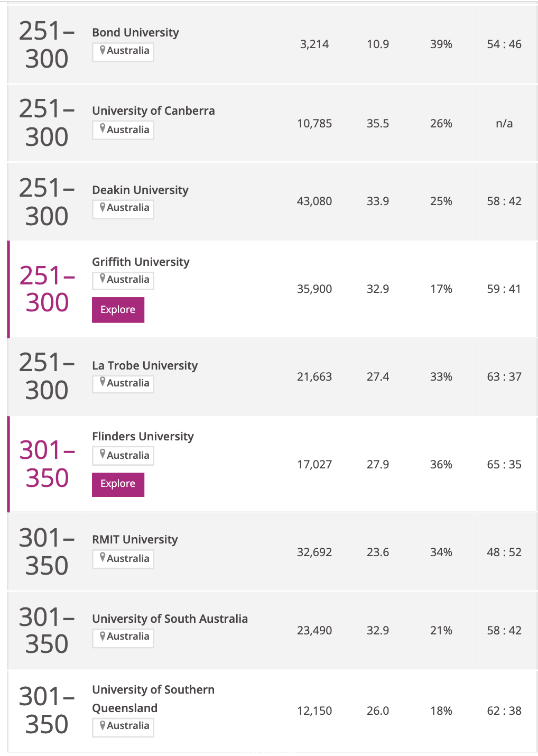538x756 pixels.
Task: Click the location pin icon under Bond University
Action: point(103,51)
